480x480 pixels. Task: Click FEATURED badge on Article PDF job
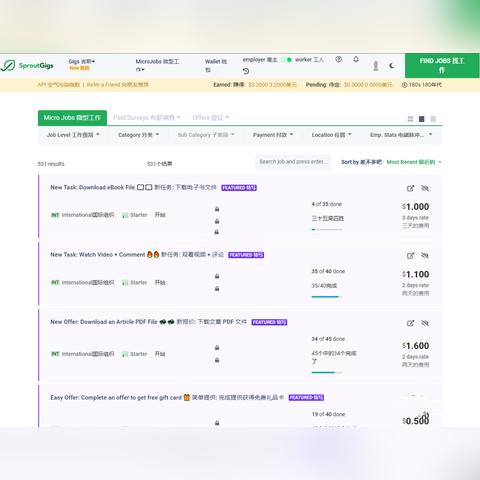coord(269,322)
